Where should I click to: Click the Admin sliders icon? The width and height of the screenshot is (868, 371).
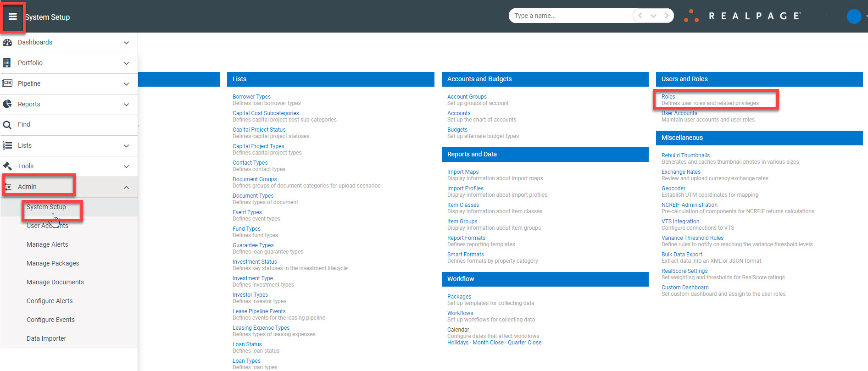pyautogui.click(x=8, y=187)
